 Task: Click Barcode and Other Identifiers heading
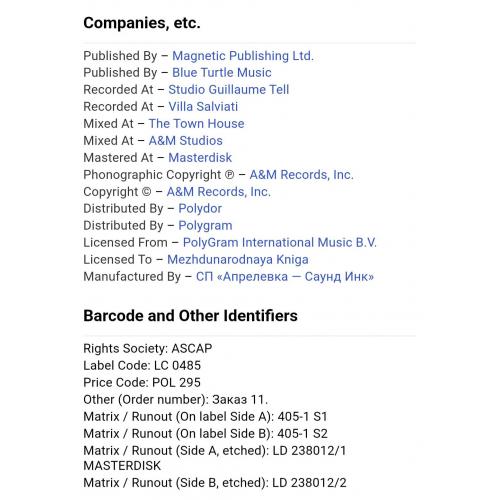190,316
